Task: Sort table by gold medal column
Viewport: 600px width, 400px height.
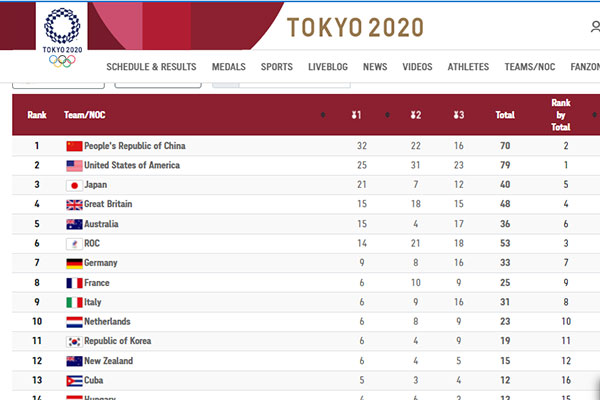Action: coord(356,115)
